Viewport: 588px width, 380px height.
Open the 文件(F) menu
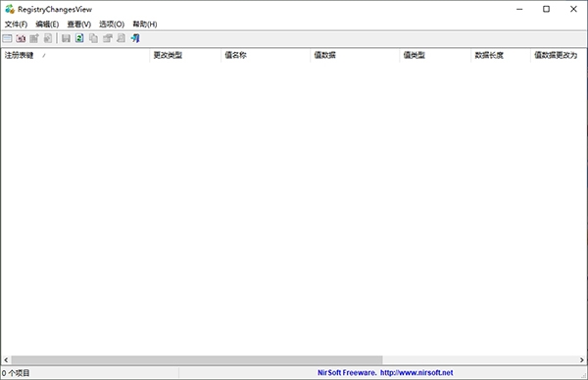16,24
